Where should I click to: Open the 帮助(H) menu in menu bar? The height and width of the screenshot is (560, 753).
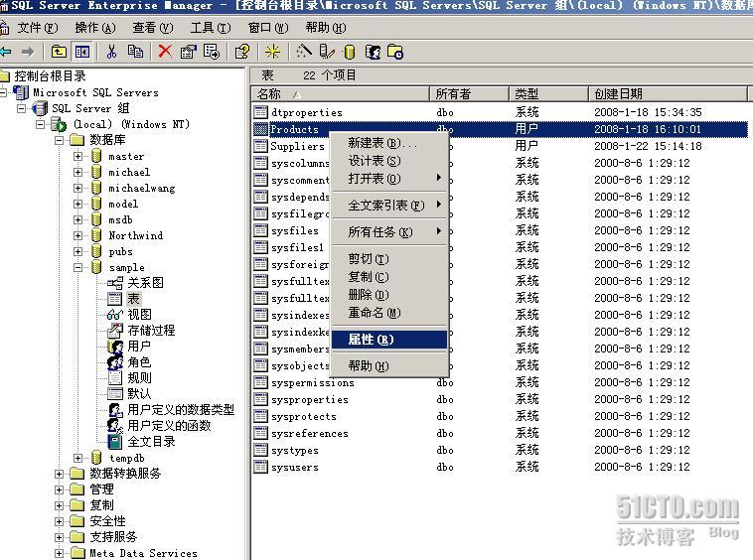click(326, 28)
